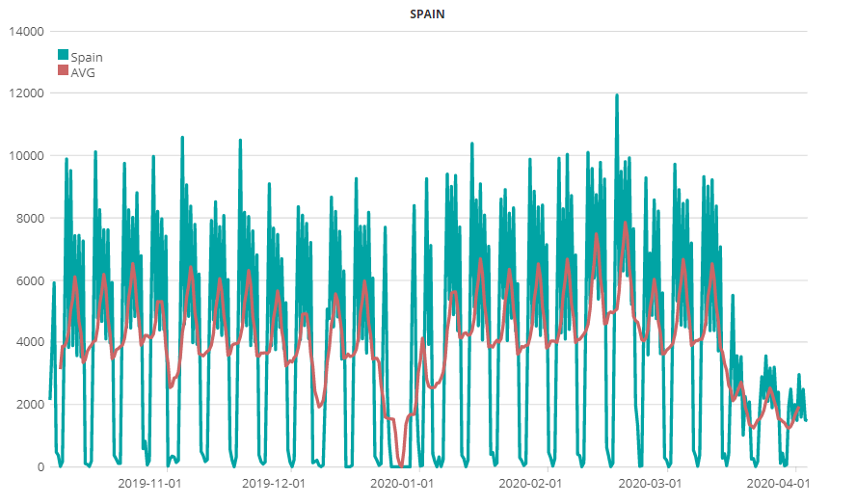This screenshot has width=856, height=504.
Task: Click the 2020-03-01 x-axis date label
Action: coord(650,483)
